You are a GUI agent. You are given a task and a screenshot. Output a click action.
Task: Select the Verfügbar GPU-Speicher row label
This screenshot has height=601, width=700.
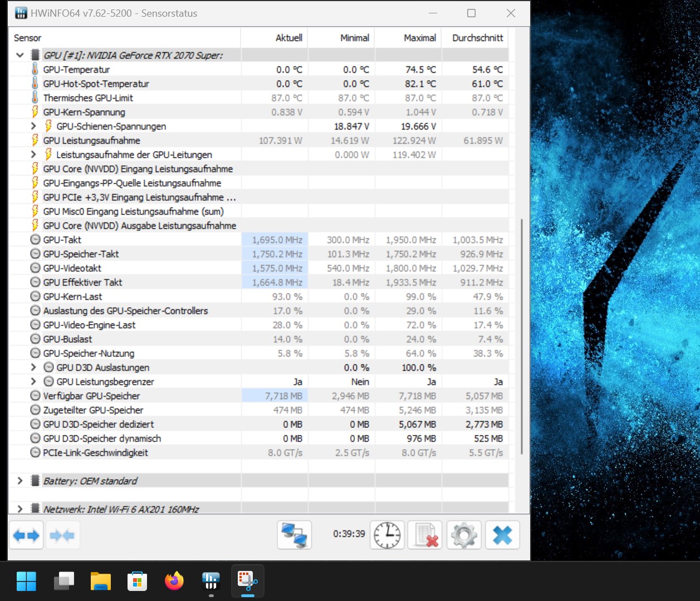(x=91, y=396)
